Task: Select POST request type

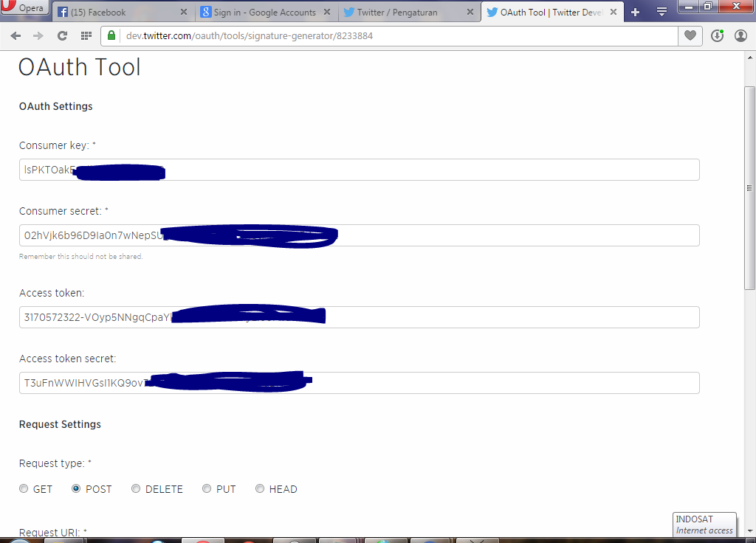Action: pos(76,488)
